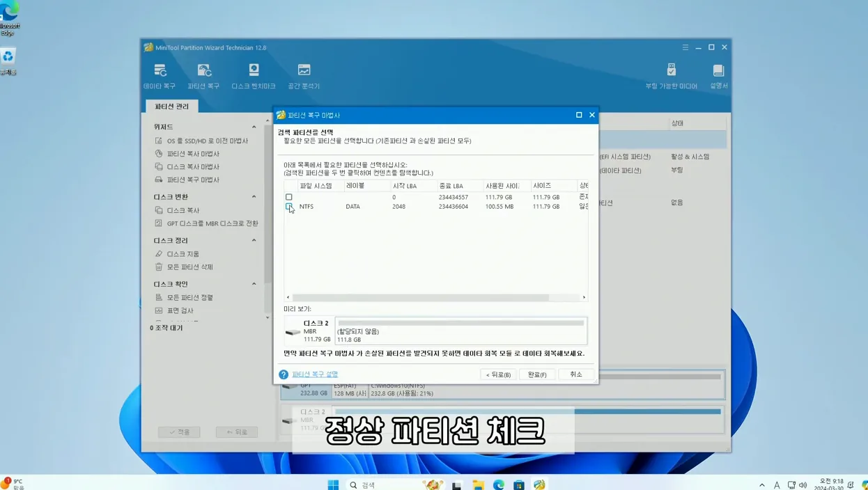Sort by 시작 LBA column header
Viewport: 868px width, 490px height.
coord(413,186)
